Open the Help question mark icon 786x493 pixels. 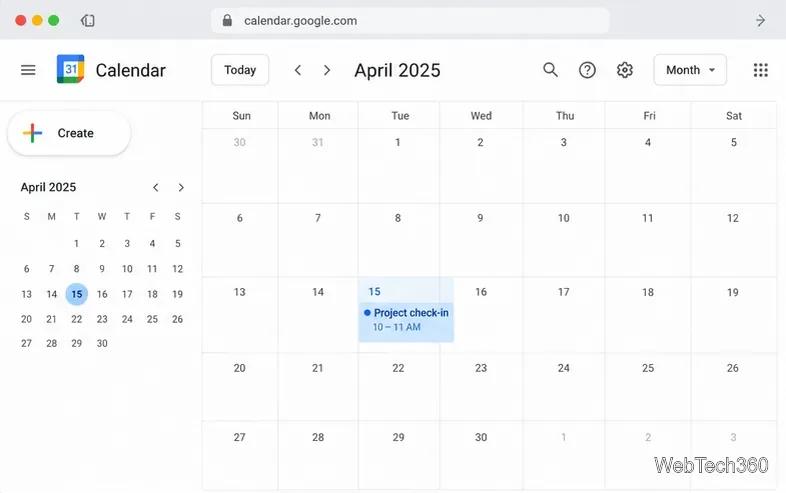tap(587, 70)
